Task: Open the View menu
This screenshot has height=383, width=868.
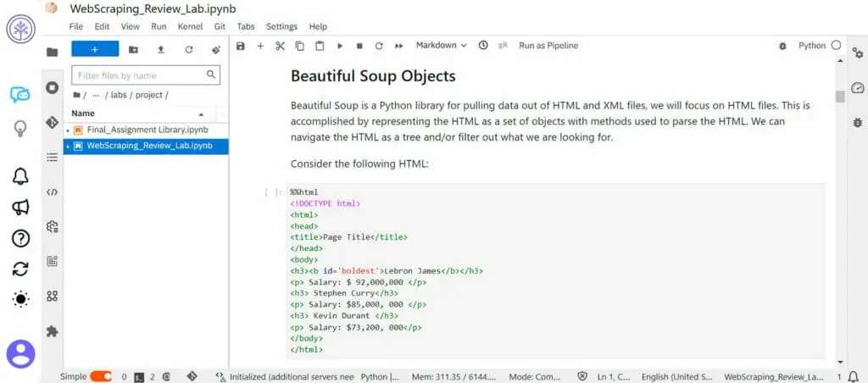Action: (x=130, y=26)
